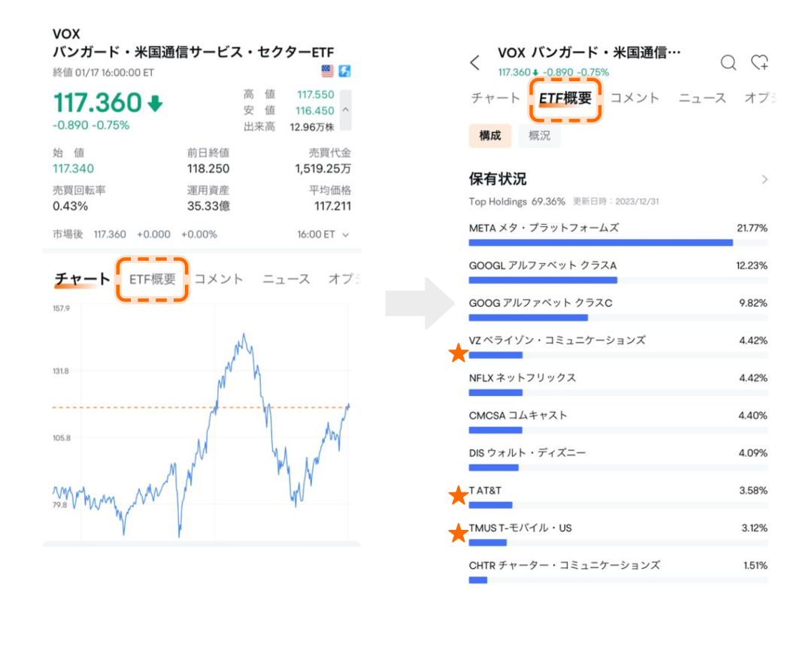Click the 安値 116.450 value
This screenshot has width=812, height=672.
click(315, 110)
